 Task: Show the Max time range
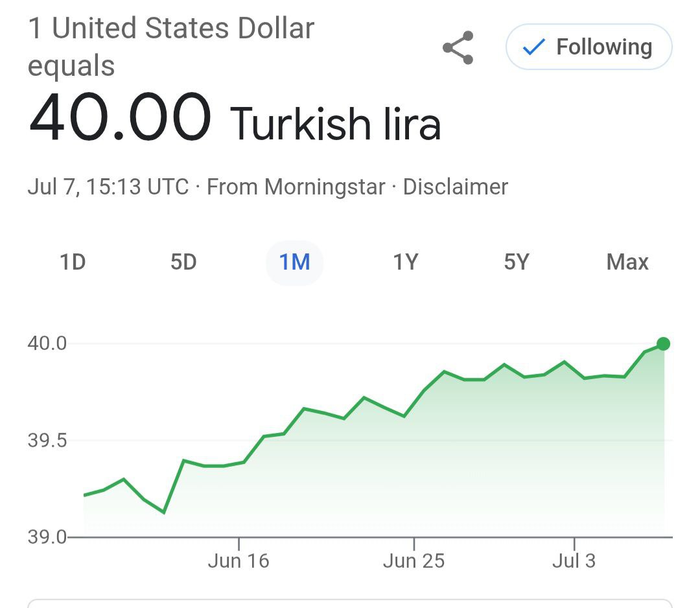tap(627, 262)
